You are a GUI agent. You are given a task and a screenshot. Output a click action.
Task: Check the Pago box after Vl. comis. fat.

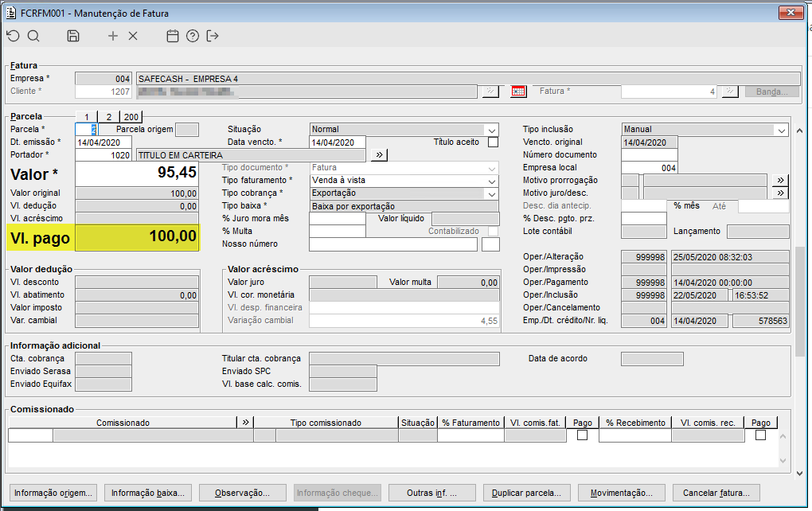tap(583, 435)
